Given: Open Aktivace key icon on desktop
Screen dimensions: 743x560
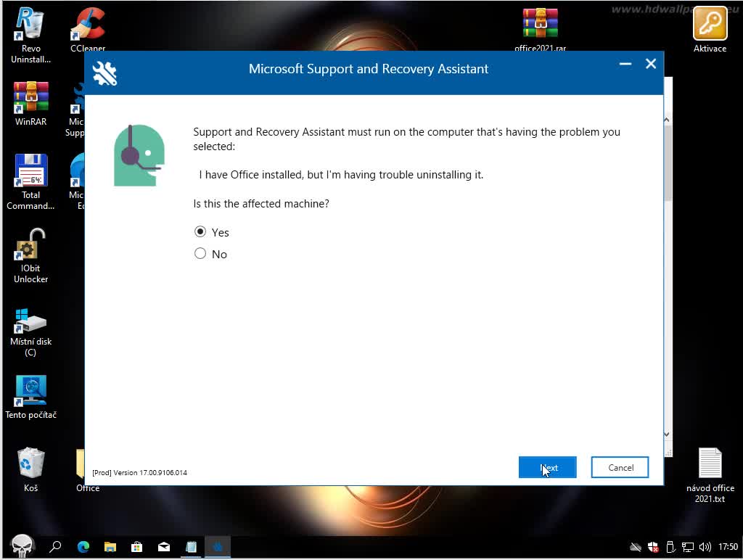Looking at the screenshot, I should pyautogui.click(x=710, y=29).
